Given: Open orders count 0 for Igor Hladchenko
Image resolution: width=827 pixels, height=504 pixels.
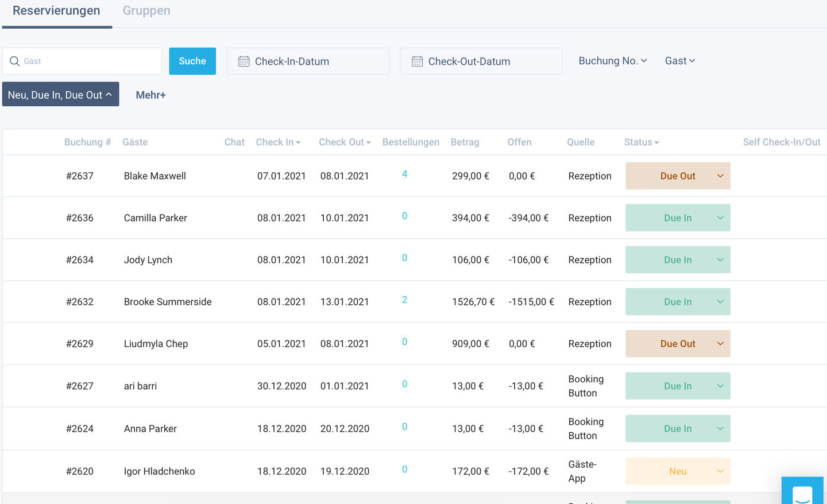Looking at the screenshot, I should pyautogui.click(x=404, y=469).
